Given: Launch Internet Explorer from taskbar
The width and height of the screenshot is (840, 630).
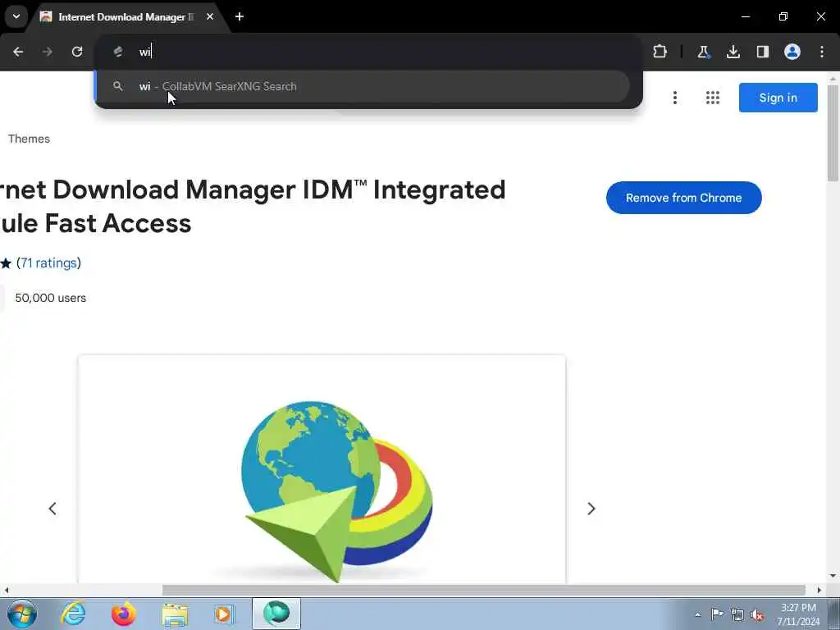Looking at the screenshot, I should [73, 614].
